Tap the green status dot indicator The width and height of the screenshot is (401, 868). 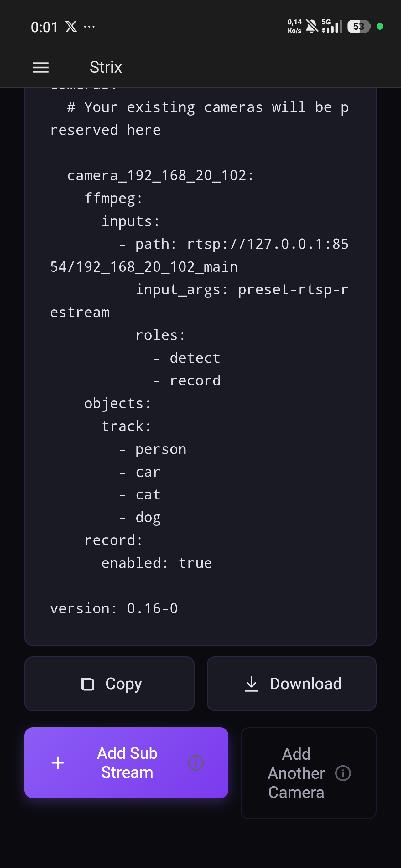click(380, 27)
